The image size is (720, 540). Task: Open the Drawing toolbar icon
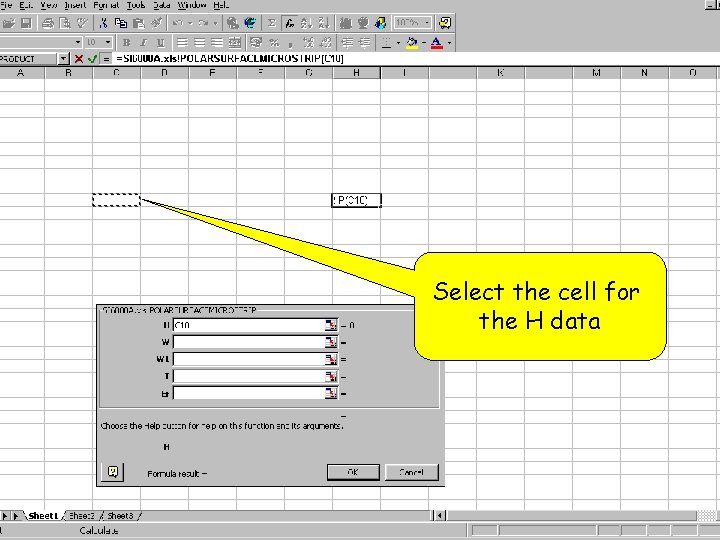click(x=381, y=23)
